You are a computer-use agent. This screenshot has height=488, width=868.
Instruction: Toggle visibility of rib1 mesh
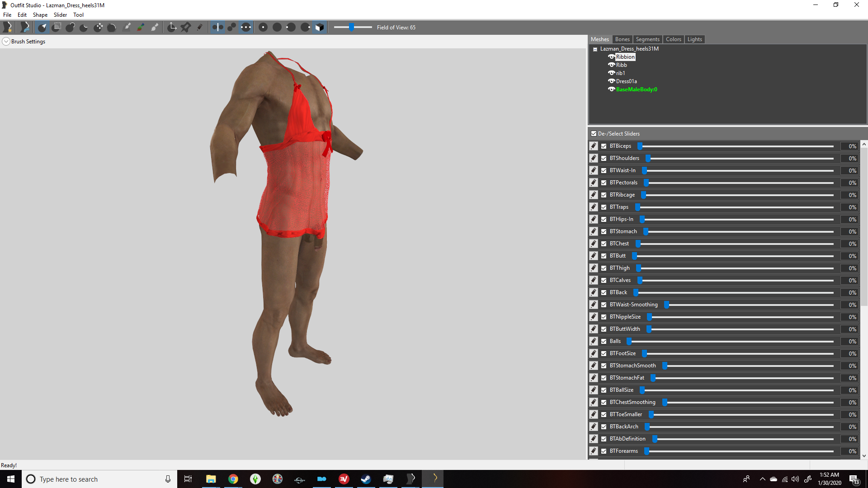611,73
